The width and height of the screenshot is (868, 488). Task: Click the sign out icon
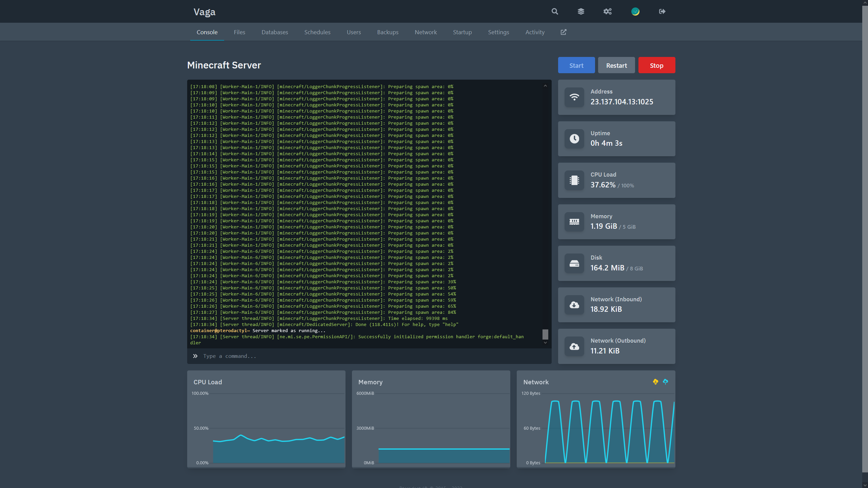tap(662, 12)
